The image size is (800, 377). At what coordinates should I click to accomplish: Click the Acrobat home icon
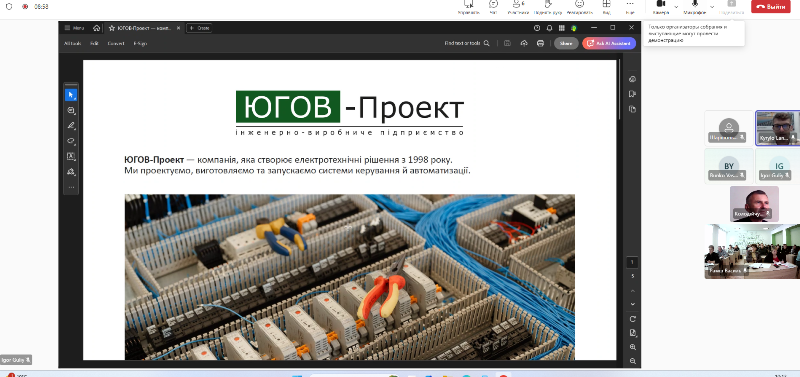(x=96, y=28)
